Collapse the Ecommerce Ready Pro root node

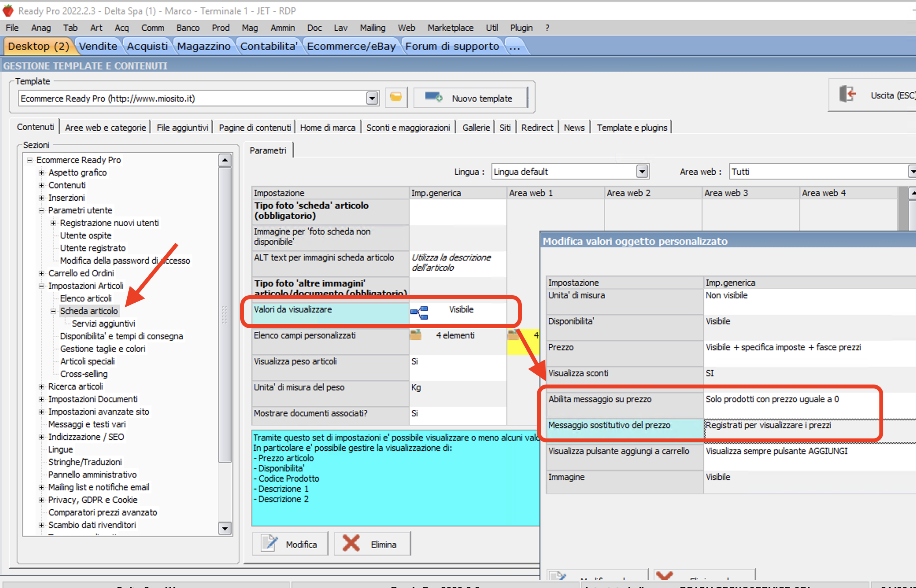click(30, 160)
